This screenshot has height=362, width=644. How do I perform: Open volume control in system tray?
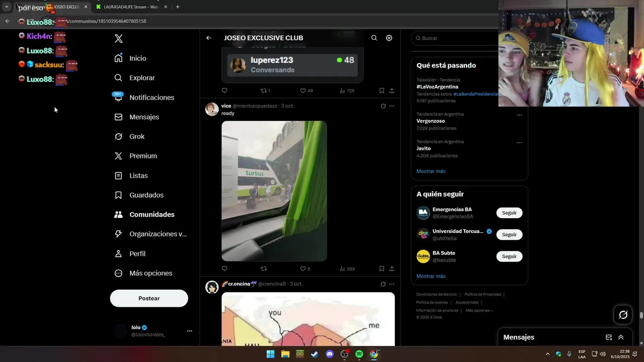click(x=603, y=354)
